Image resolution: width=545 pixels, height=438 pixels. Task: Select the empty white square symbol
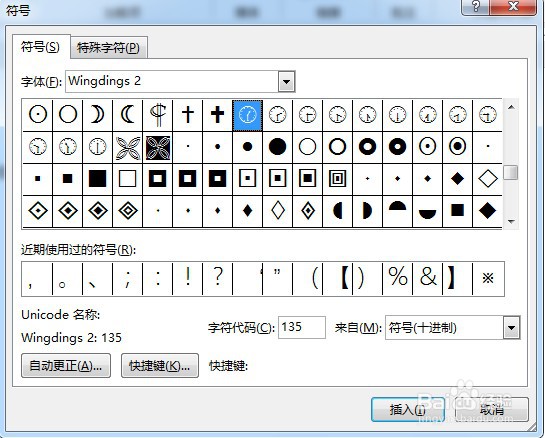tap(128, 179)
